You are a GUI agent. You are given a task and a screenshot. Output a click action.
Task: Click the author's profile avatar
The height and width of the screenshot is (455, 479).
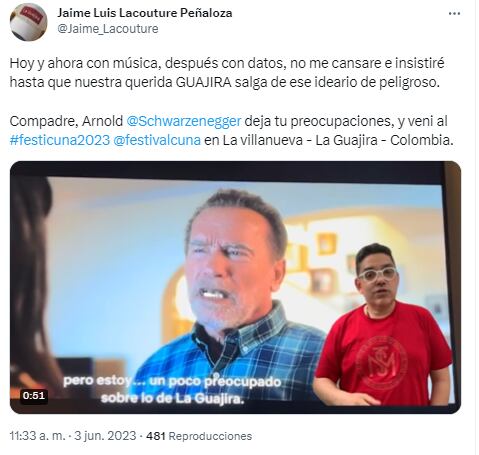click(x=29, y=22)
